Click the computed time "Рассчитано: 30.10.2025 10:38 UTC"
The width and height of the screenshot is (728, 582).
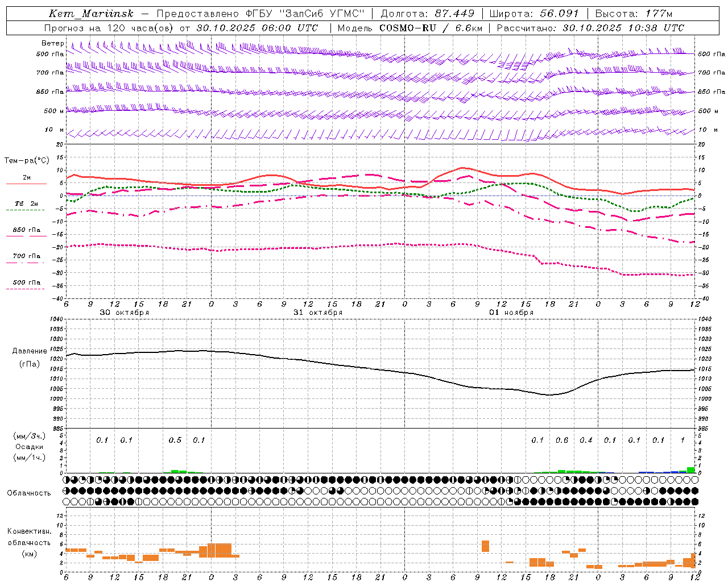click(x=590, y=28)
